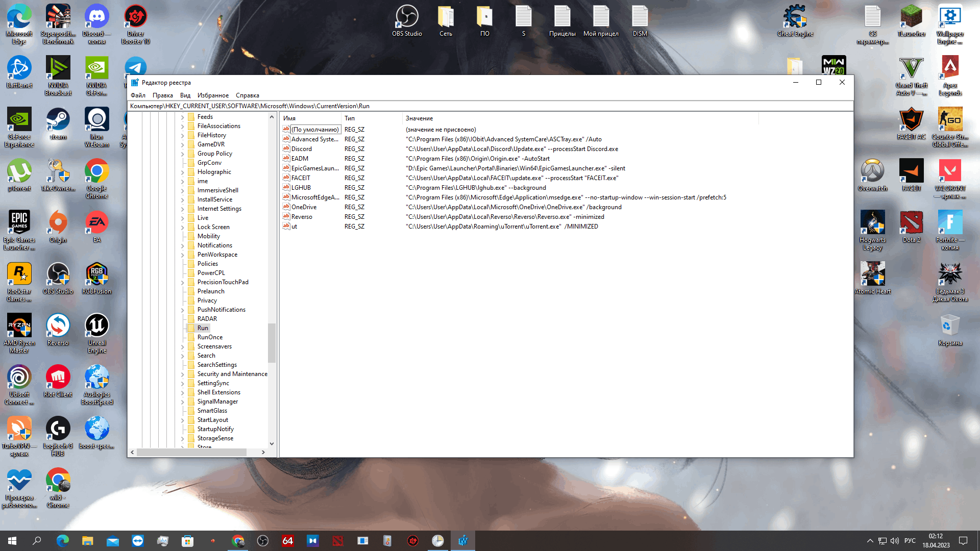Click scroll-down arrow of key tree
The width and height of the screenshot is (980, 551).
pos(272,444)
